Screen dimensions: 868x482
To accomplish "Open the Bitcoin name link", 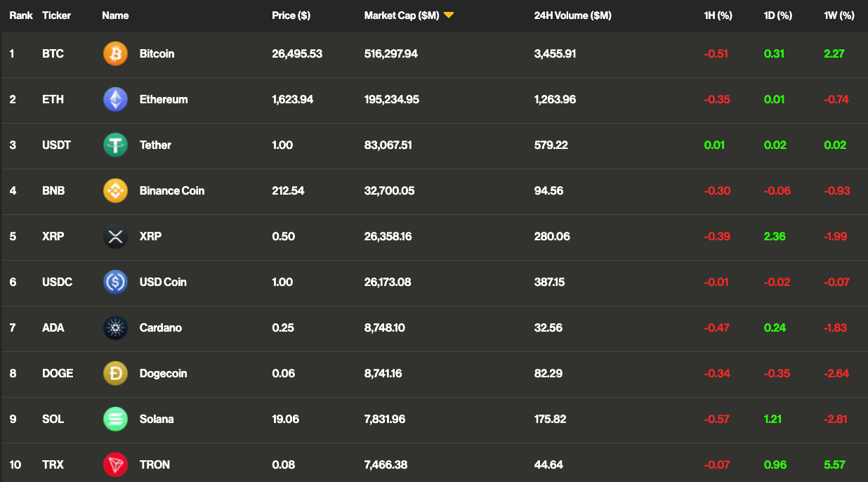I will click(157, 53).
